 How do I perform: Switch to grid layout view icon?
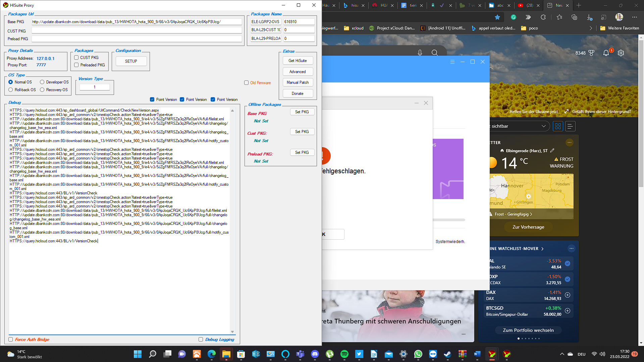558,126
